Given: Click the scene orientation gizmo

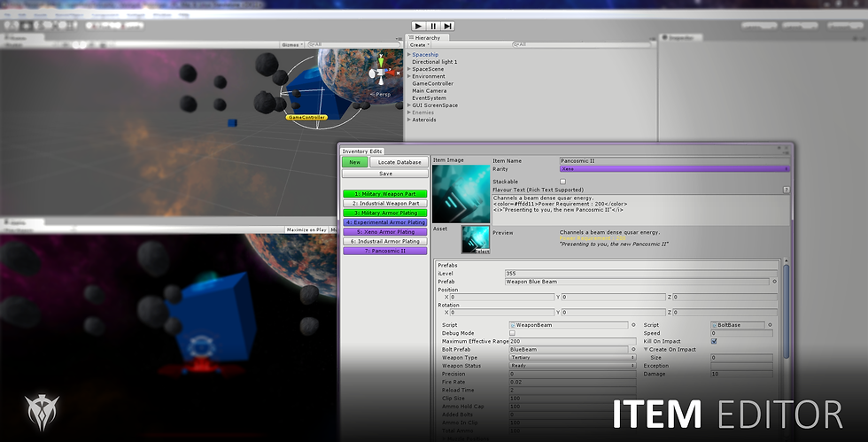Looking at the screenshot, I should coord(382,72).
